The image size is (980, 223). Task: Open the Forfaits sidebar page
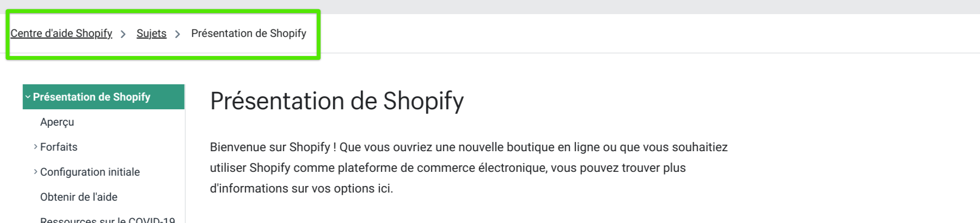(x=59, y=147)
